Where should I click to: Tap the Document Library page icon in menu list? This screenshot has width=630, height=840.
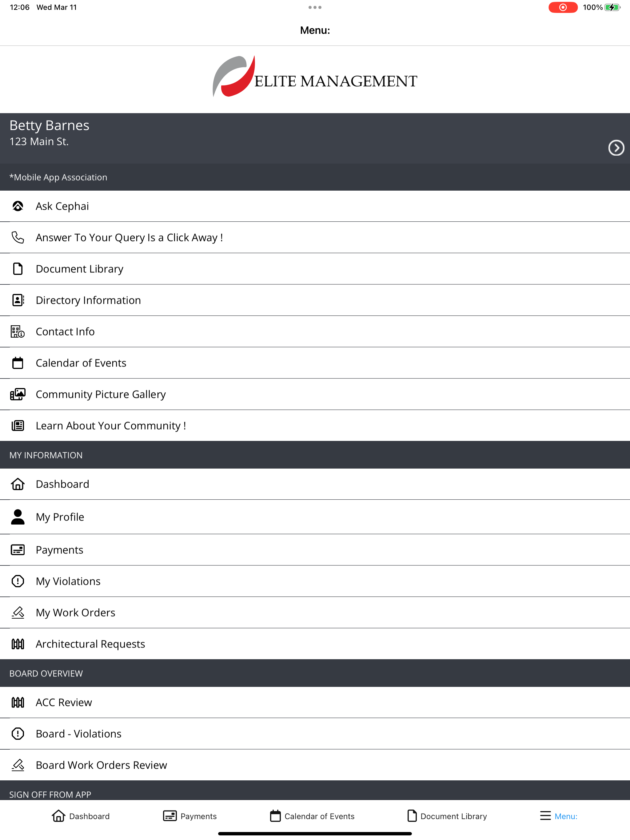point(18,269)
